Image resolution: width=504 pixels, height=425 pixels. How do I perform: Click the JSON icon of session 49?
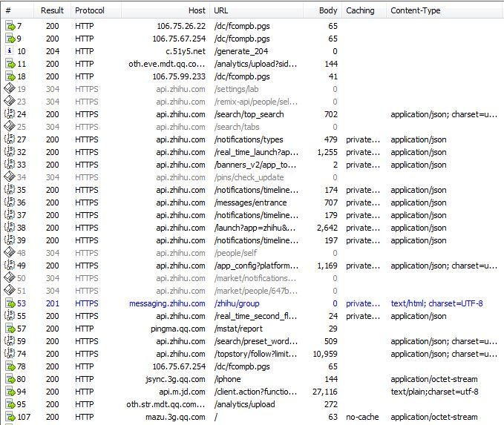tap(10, 266)
